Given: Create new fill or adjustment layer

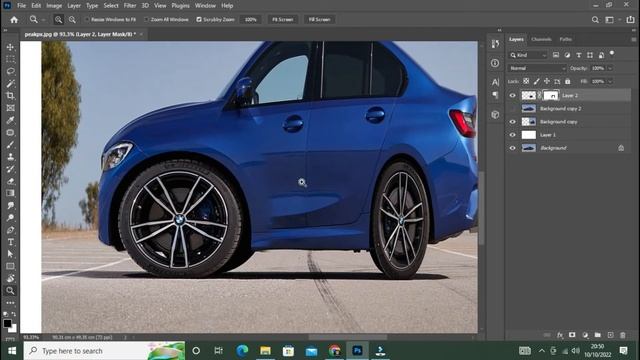Looking at the screenshot, I should click(585, 335).
